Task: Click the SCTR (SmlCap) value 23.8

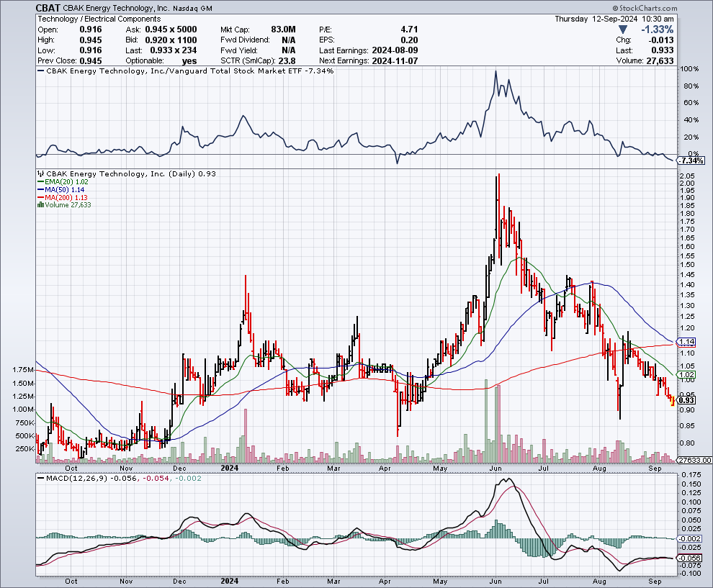Action: (x=287, y=61)
